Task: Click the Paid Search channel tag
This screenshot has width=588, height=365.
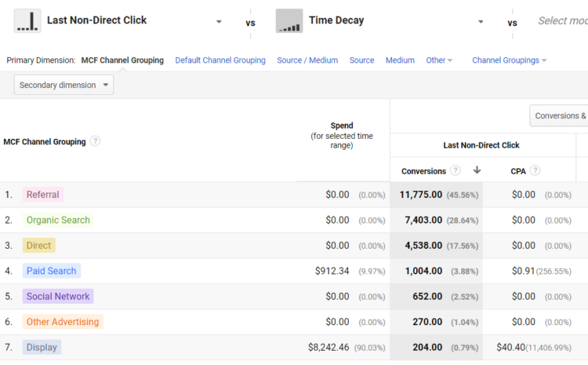Action: coord(52,271)
